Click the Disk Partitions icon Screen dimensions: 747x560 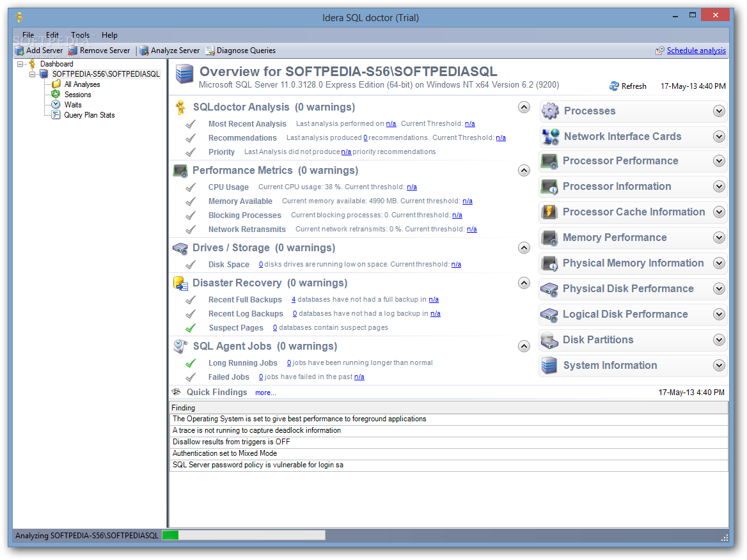[x=549, y=340]
